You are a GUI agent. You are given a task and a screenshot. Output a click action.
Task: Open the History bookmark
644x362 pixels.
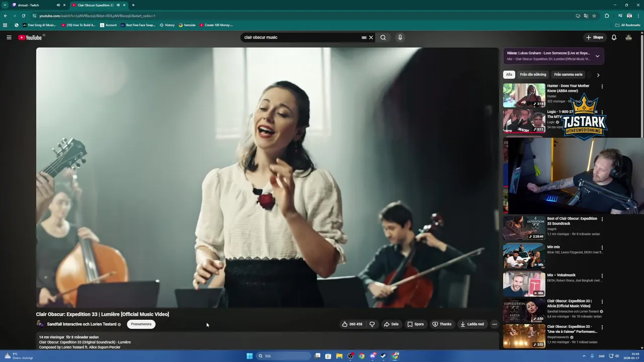[x=167, y=25]
